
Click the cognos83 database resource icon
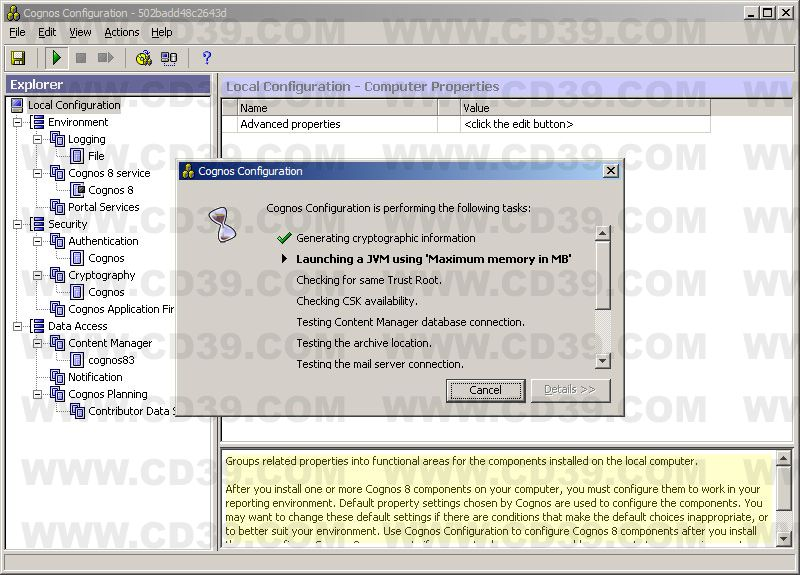click(x=77, y=360)
